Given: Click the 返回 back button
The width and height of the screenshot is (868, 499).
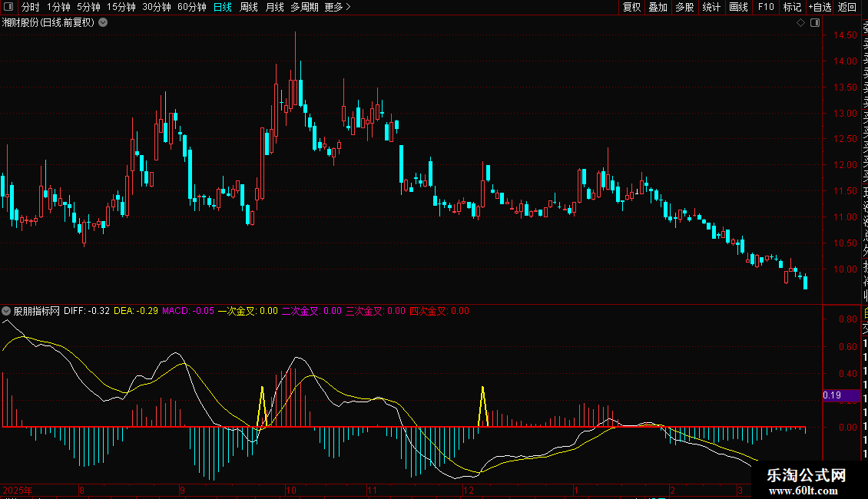Looking at the screenshot, I should point(847,7).
